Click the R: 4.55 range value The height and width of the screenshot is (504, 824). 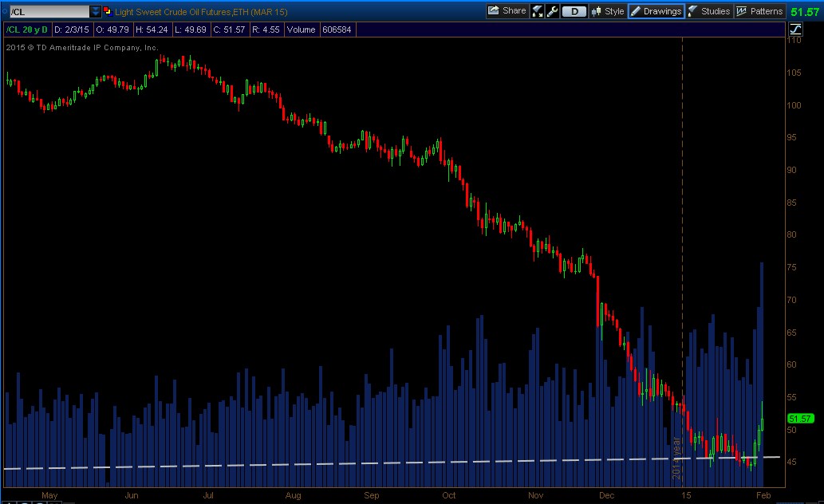(266, 30)
